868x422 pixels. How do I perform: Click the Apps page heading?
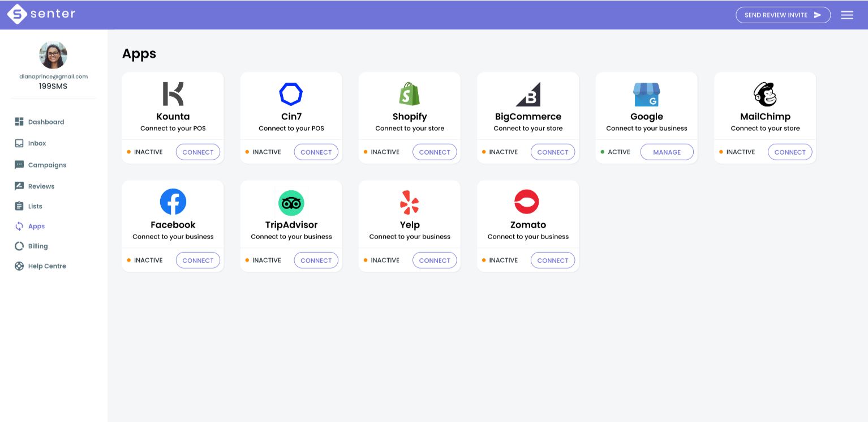[139, 54]
